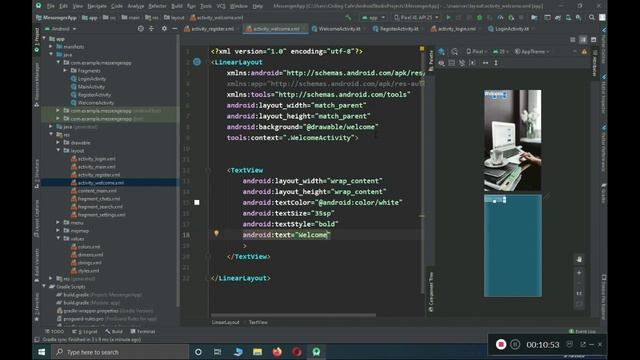Open the Pixel XL API 25 device dropdown
This screenshot has width=640, height=360.
(x=416, y=18)
